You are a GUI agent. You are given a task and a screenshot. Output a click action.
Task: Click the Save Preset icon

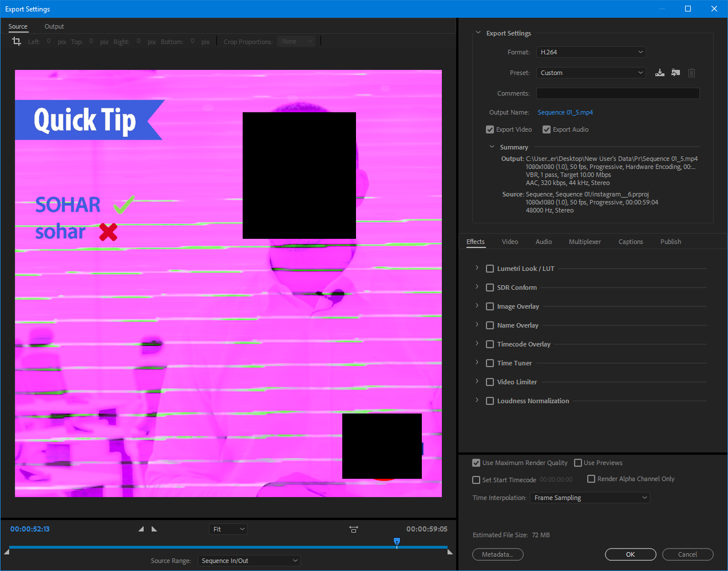pyautogui.click(x=660, y=73)
